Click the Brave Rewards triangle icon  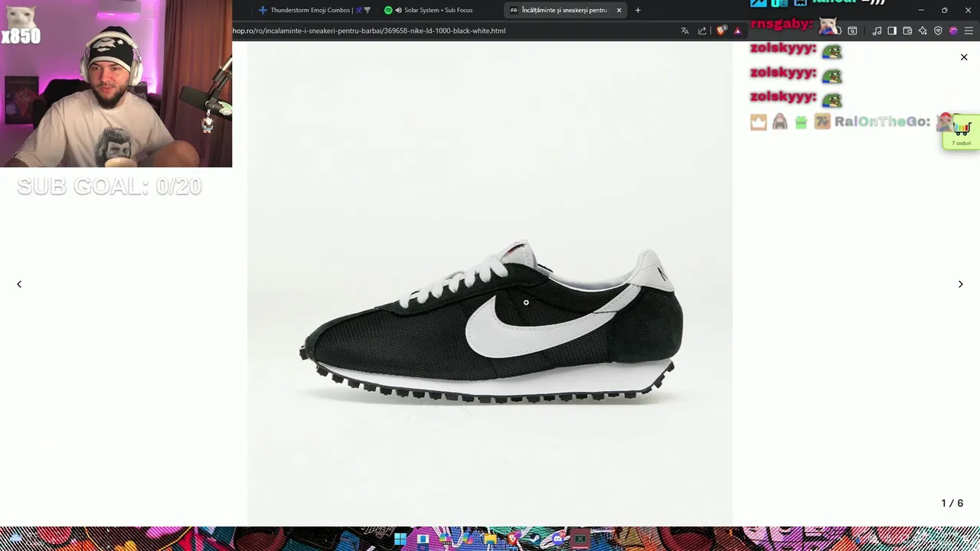737,31
